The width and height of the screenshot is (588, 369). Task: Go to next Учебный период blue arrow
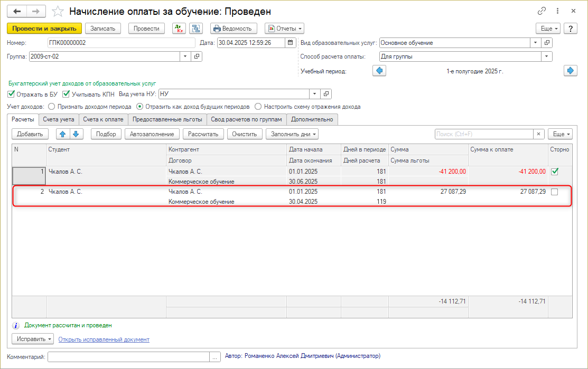[x=571, y=70]
